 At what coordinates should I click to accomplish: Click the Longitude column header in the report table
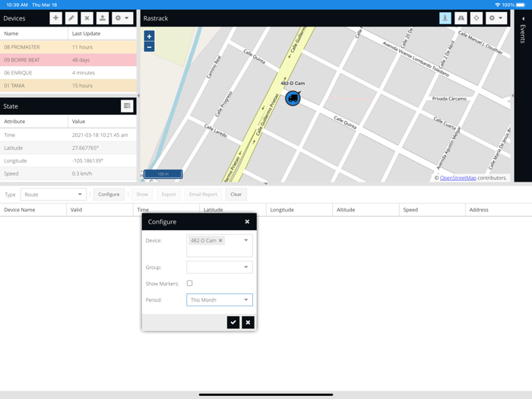[299, 210]
